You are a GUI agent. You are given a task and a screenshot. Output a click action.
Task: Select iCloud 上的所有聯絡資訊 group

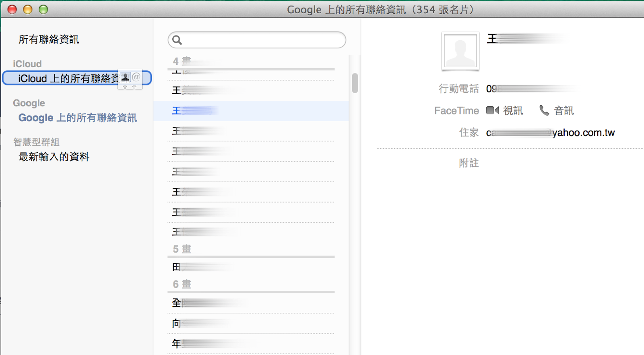coord(77,78)
